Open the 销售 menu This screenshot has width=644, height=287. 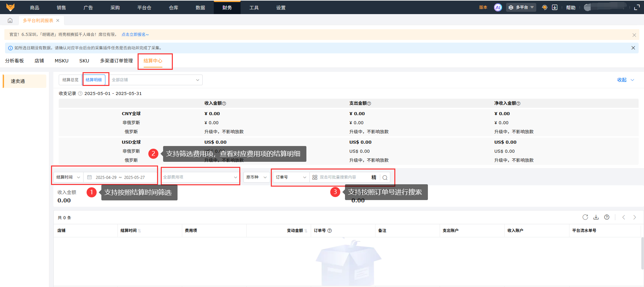coord(61,7)
